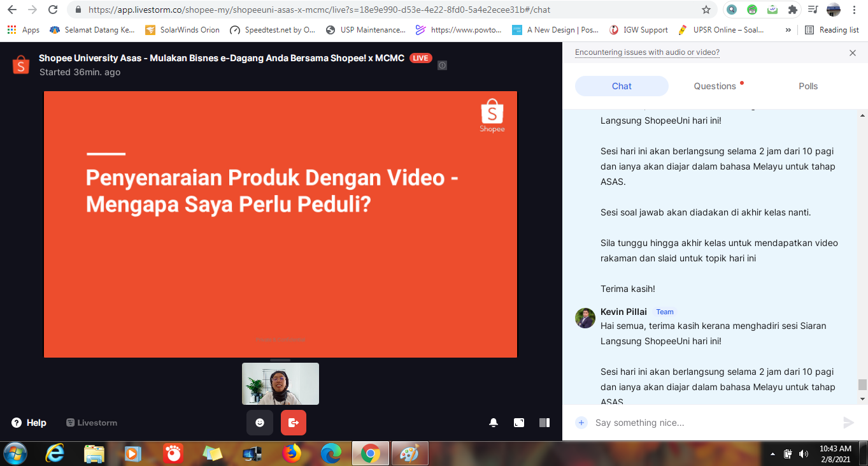Open the emoji reactions button below the video

[260, 423]
